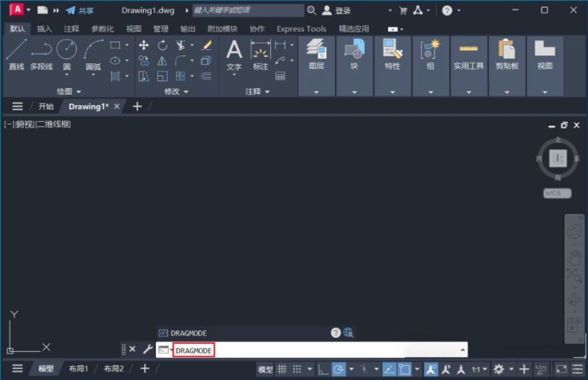The width and height of the screenshot is (588, 380).
Task: Open annotation scale 1:1 dropdown
Action: tap(480, 369)
